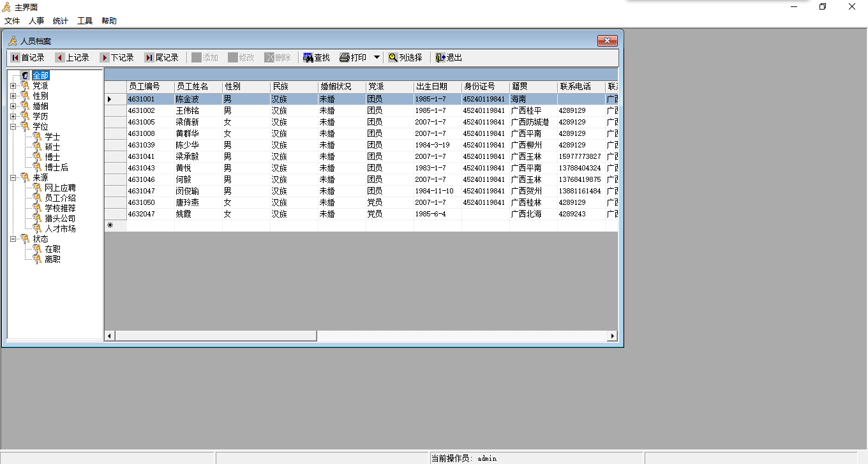Click the cell with name 陈金波
868x464 pixels.
(x=198, y=99)
